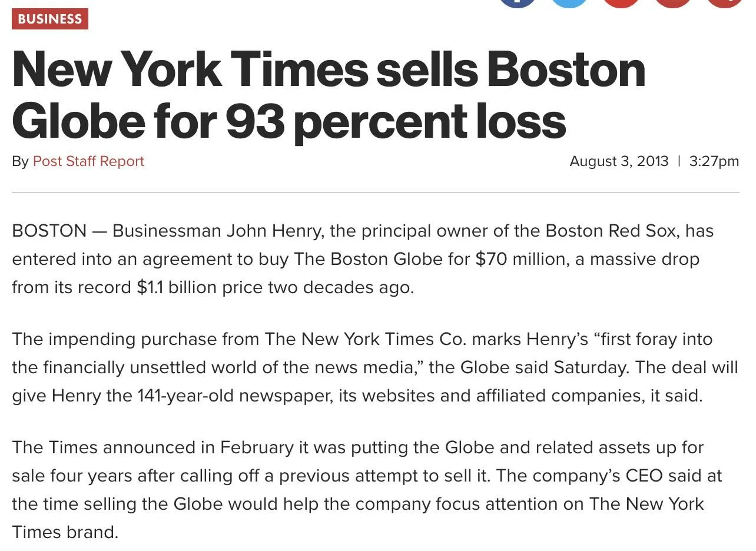Open the Post Staff Report author link
This screenshot has height=551, width=756.
88,161
